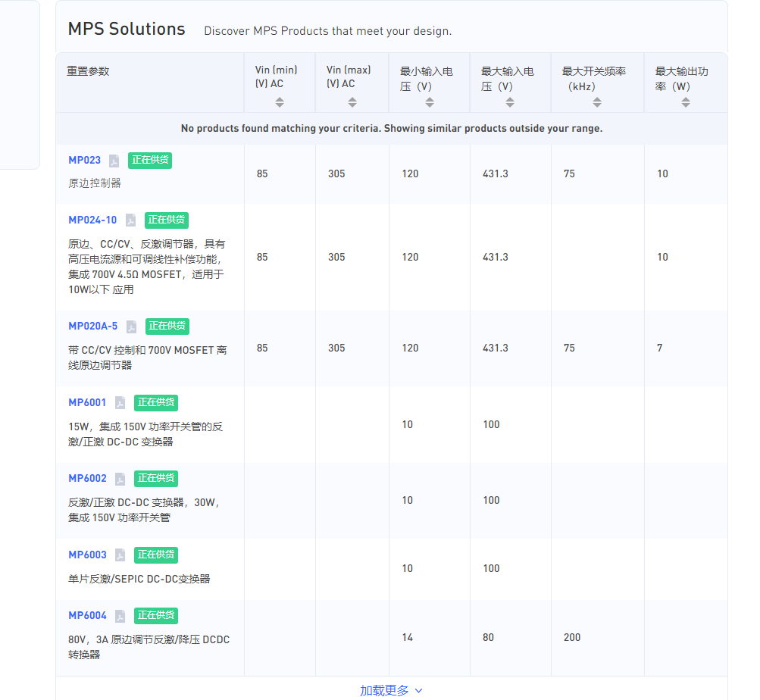
Task: Click 正在供货 badge for MP6002
Action: (156, 479)
